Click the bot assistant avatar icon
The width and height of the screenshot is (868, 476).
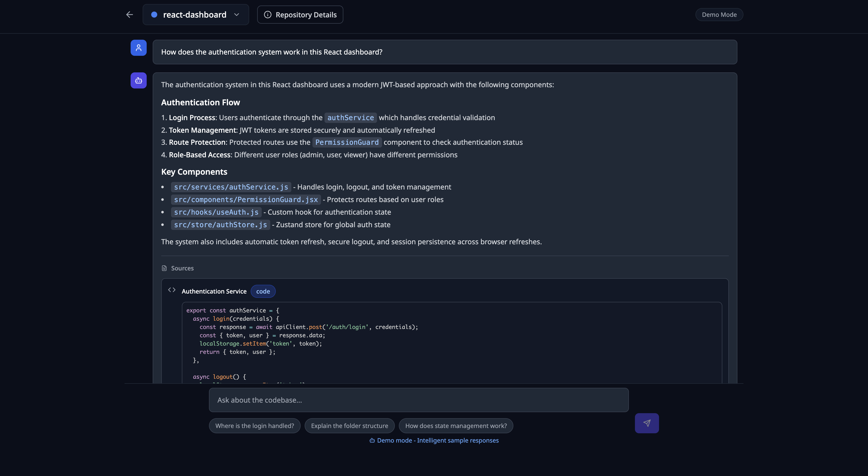pyautogui.click(x=138, y=81)
